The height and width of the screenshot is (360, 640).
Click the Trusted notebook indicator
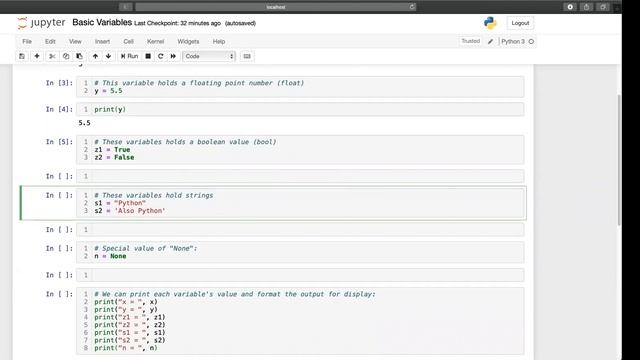click(x=471, y=41)
